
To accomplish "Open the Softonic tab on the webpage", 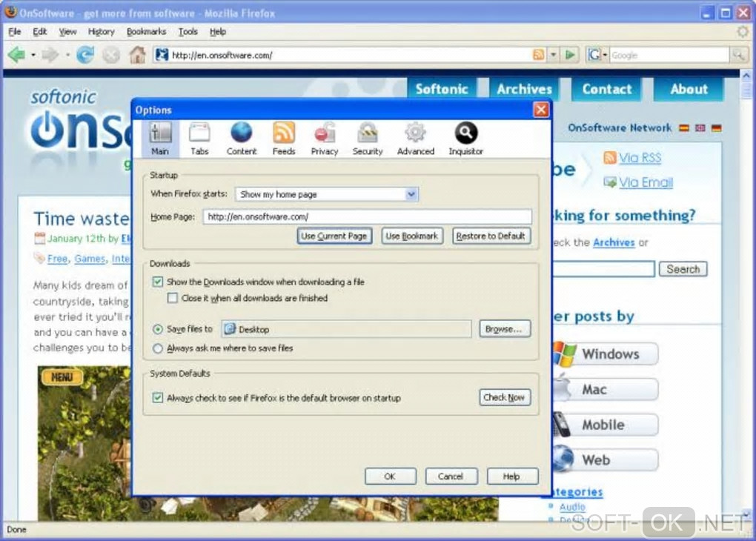I will click(x=442, y=89).
